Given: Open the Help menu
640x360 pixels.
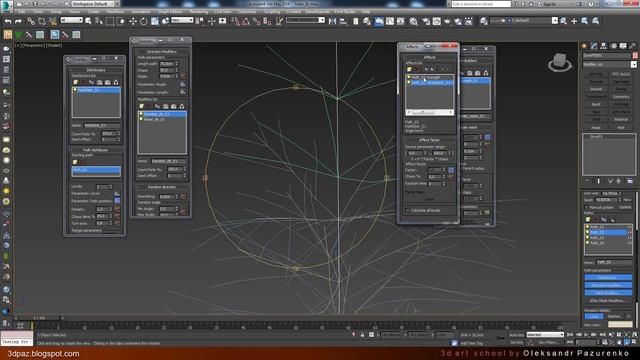Looking at the screenshot, I should [365, 12].
